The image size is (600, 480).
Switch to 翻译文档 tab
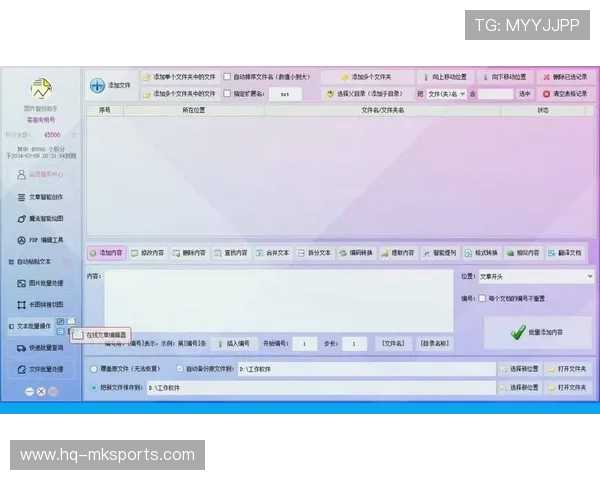tap(565, 253)
